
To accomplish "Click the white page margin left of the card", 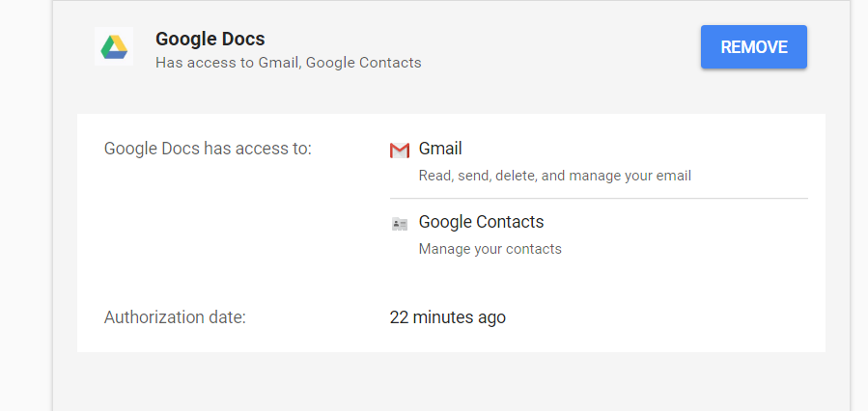I will point(26,205).
